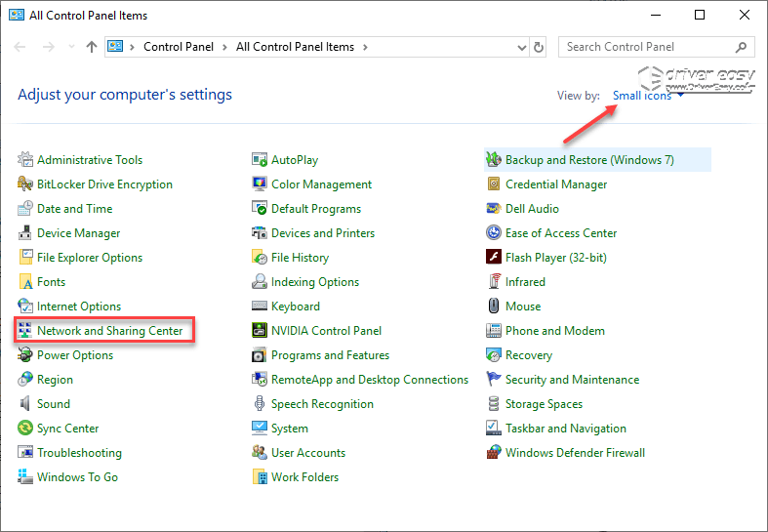Open RemoteApp and Desktop Connections

tap(370, 380)
